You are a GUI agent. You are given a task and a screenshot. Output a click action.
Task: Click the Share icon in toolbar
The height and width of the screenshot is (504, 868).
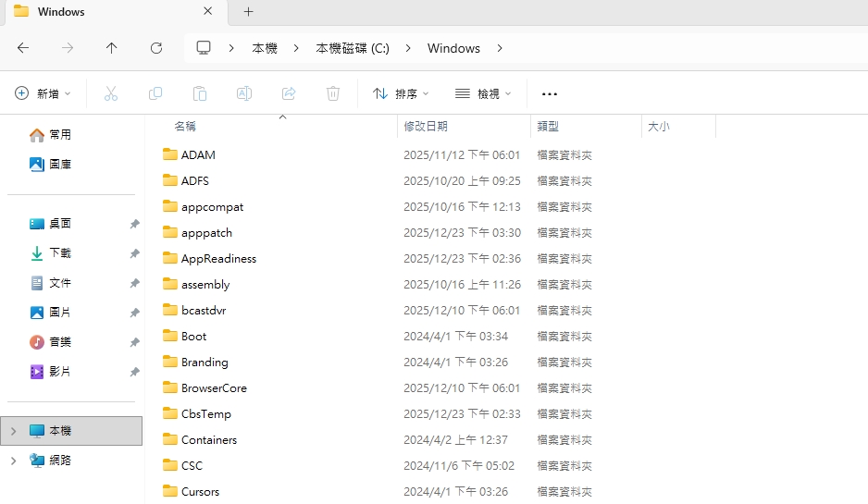click(x=289, y=93)
